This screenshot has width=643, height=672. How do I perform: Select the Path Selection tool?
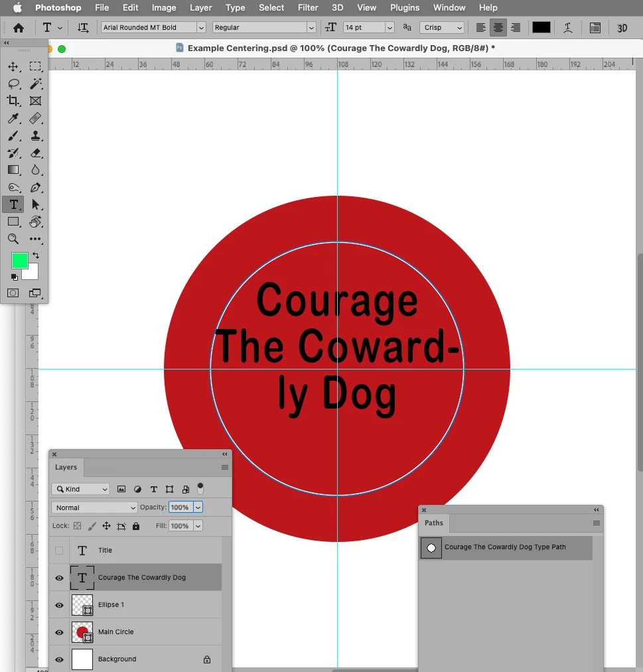point(35,204)
